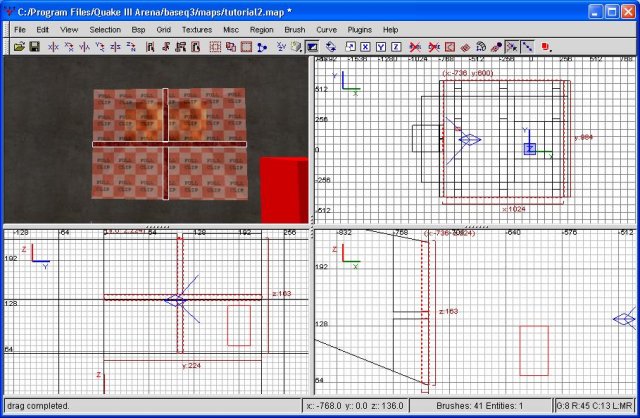Apply CSG Merge to brushes
This screenshot has width=640, height=418.
[231, 47]
